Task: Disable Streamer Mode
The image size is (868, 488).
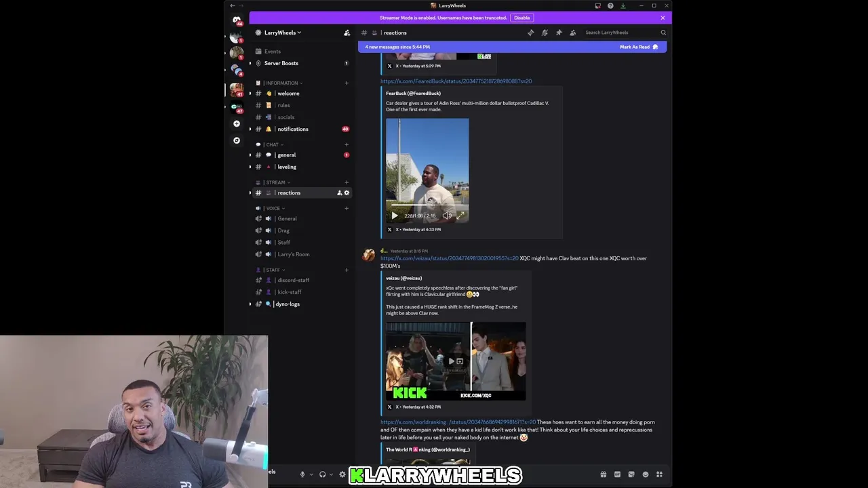Action: pos(522,18)
